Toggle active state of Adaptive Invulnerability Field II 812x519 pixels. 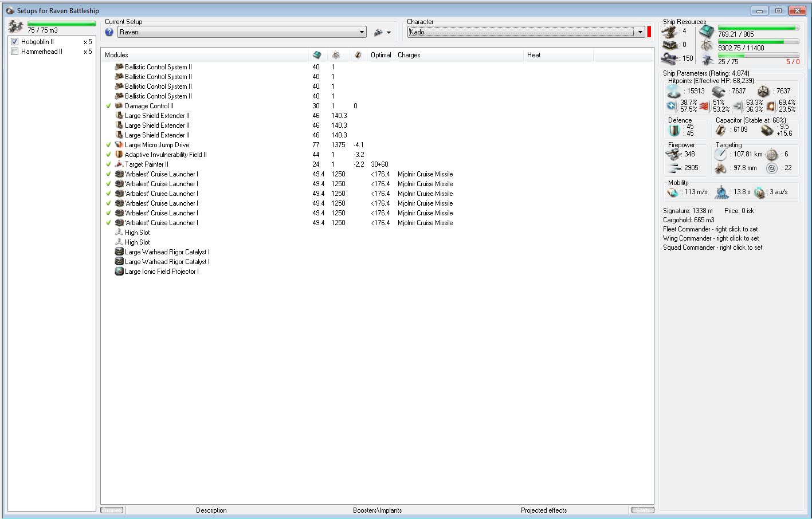click(x=108, y=155)
